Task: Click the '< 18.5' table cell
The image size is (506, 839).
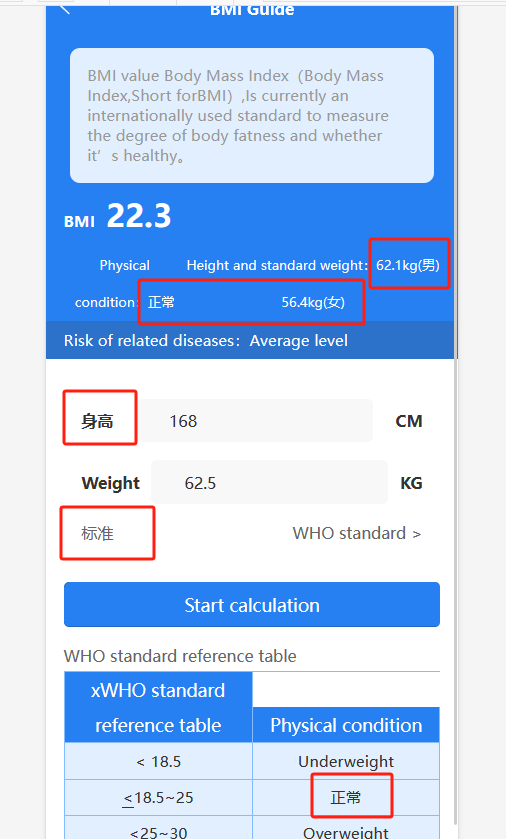Action: click(158, 761)
